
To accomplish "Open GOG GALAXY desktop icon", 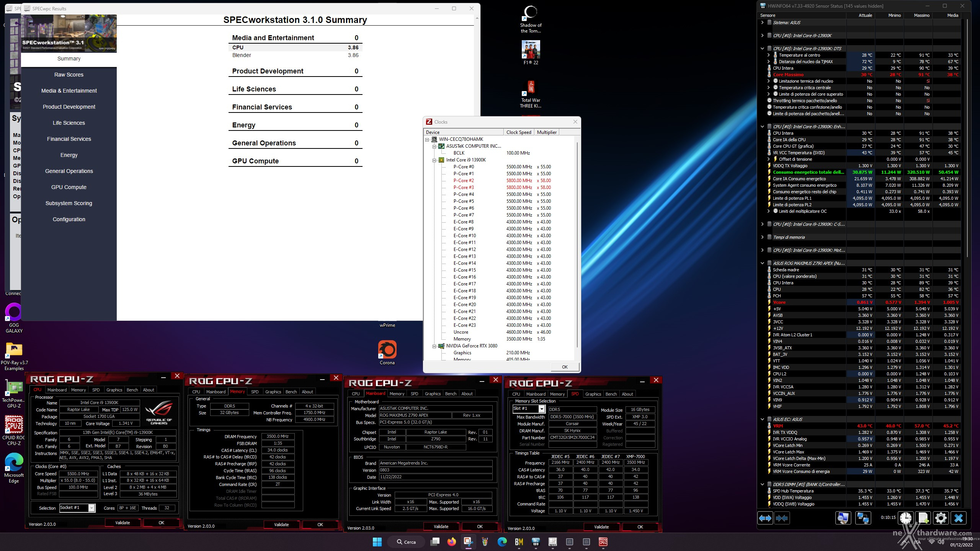I will (14, 318).
